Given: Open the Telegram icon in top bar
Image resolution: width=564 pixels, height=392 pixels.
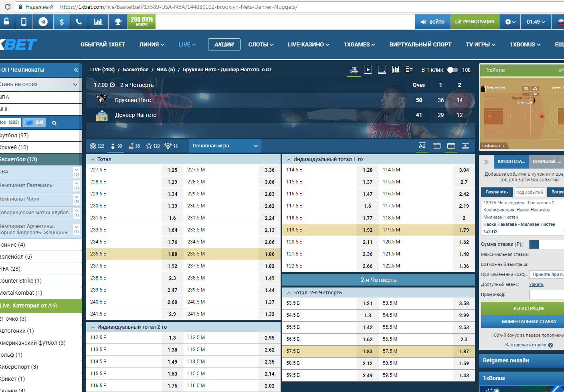Looking at the screenshot, I should [x=43, y=22].
